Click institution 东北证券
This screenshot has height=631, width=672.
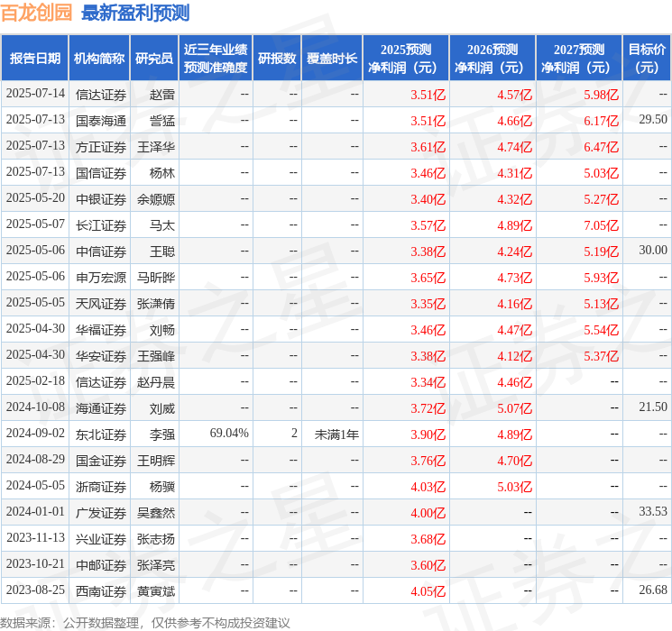[101, 434]
